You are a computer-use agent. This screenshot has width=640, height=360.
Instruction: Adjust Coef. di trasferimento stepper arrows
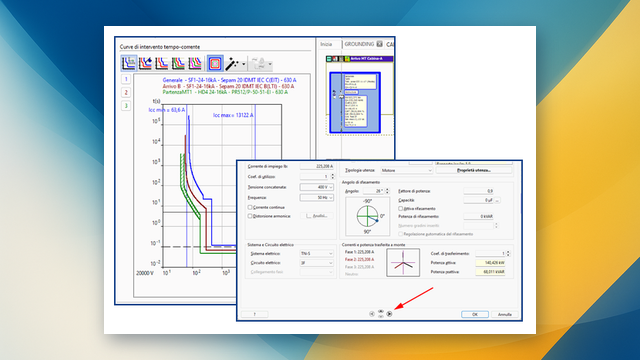click(x=508, y=253)
